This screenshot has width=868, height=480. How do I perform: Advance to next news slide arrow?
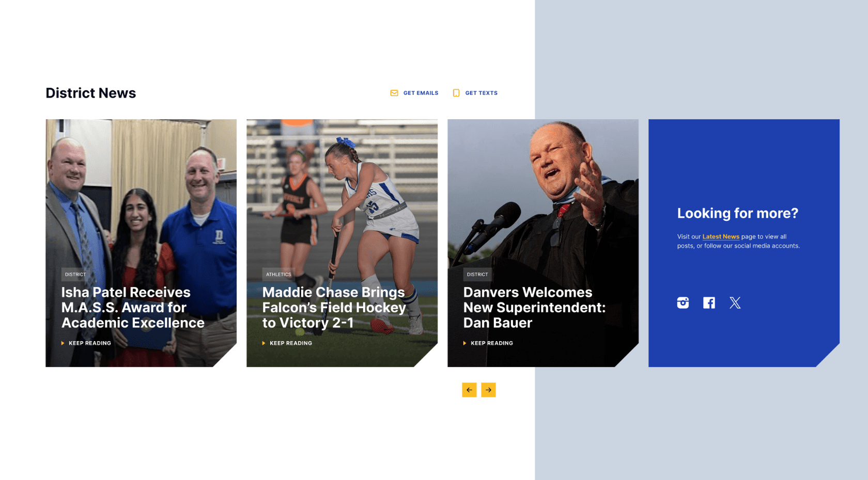(488, 390)
